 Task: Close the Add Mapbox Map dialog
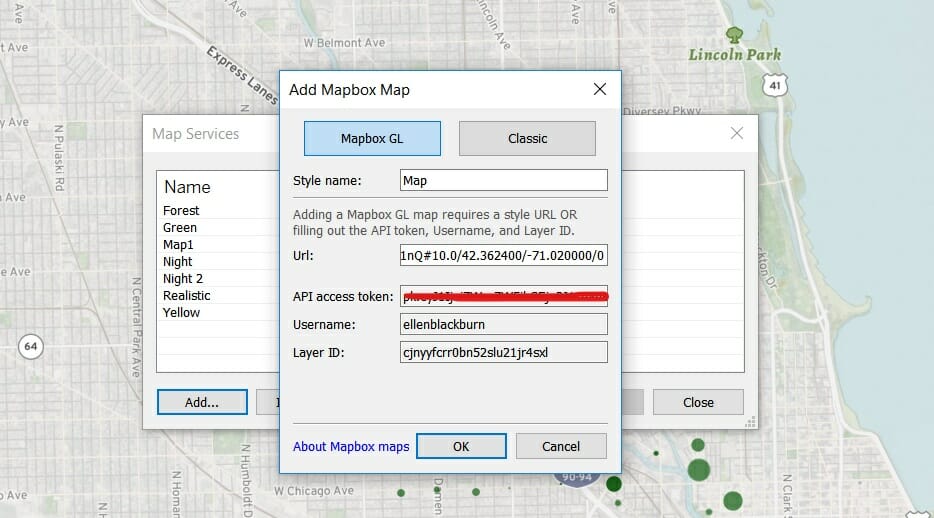coord(600,89)
